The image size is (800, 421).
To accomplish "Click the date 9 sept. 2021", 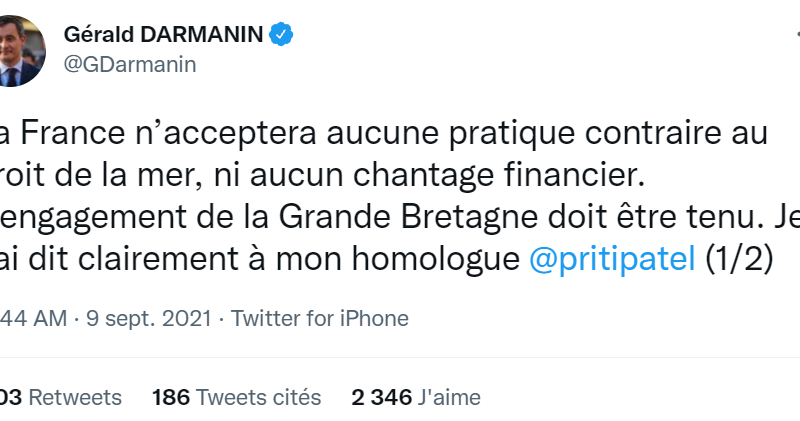I will point(148,319).
